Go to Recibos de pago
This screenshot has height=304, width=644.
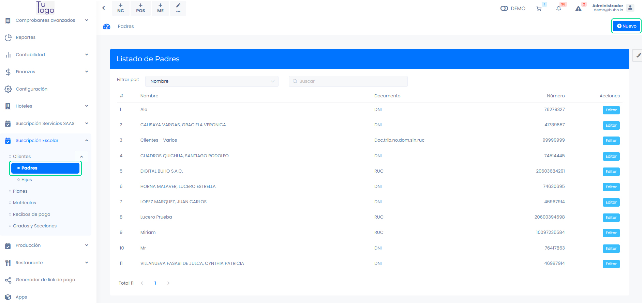[31, 214]
